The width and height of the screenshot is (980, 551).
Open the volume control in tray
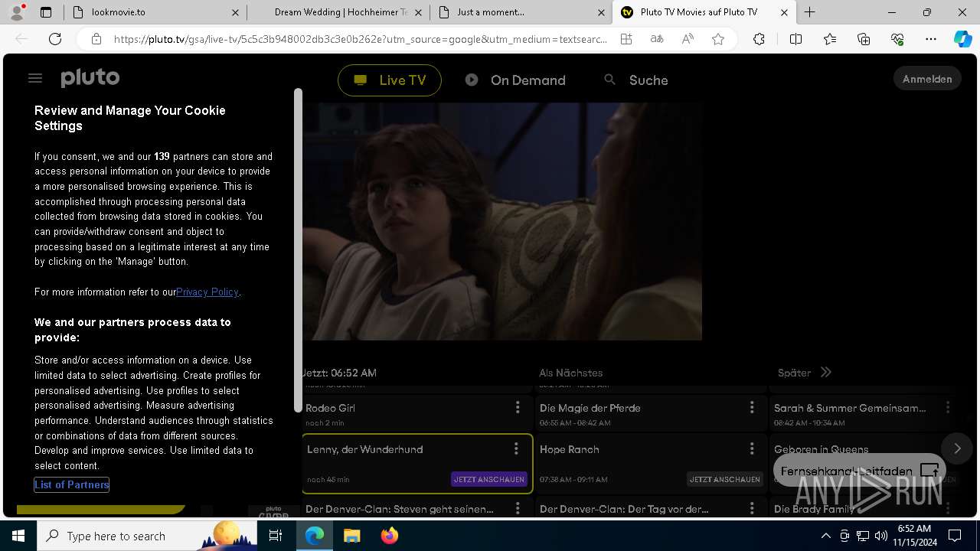coord(880,536)
